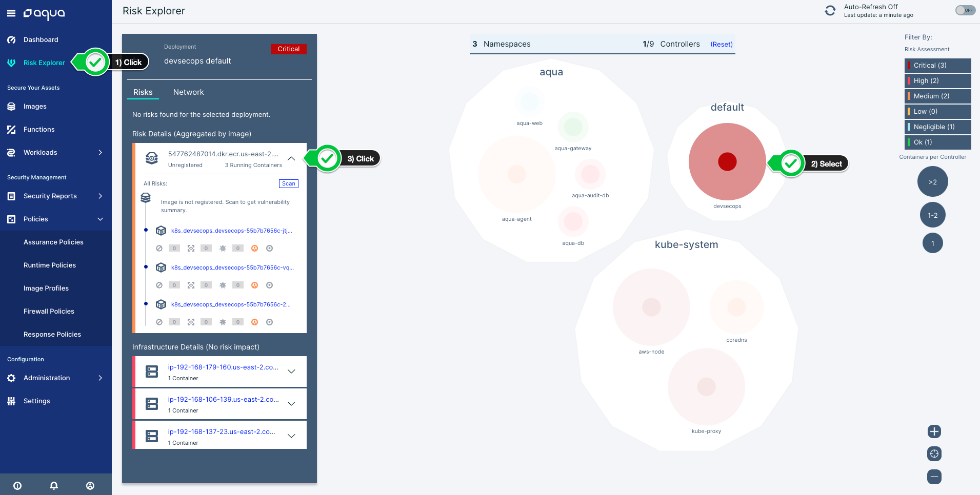This screenshot has height=495, width=980.
Task: Select the kube-proxy controller circle
Action: pyautogui.click(x=706, y=386)
